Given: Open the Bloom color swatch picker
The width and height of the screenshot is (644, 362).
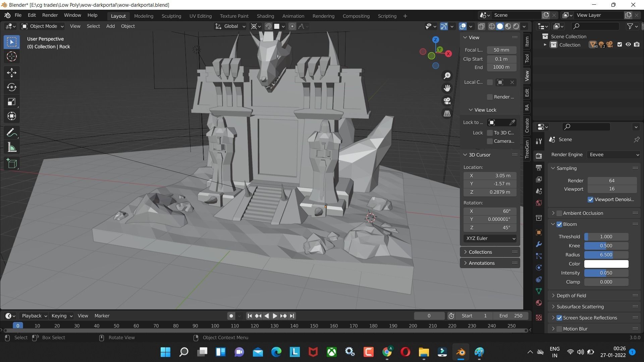Looking at the screenshot, I should pyautogui.click(x=606, y=264).
